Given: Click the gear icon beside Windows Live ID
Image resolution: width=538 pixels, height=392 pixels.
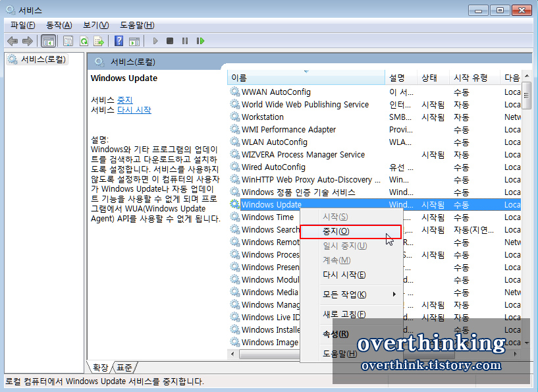Looking at the screenshot, I should click(234, 317).
